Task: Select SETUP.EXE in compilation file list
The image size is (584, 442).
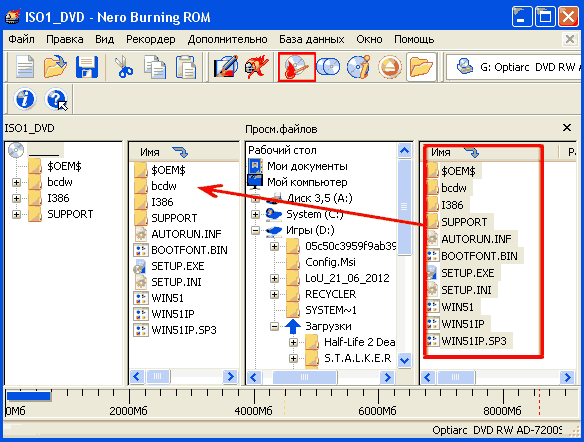Action: coord(178,266)
